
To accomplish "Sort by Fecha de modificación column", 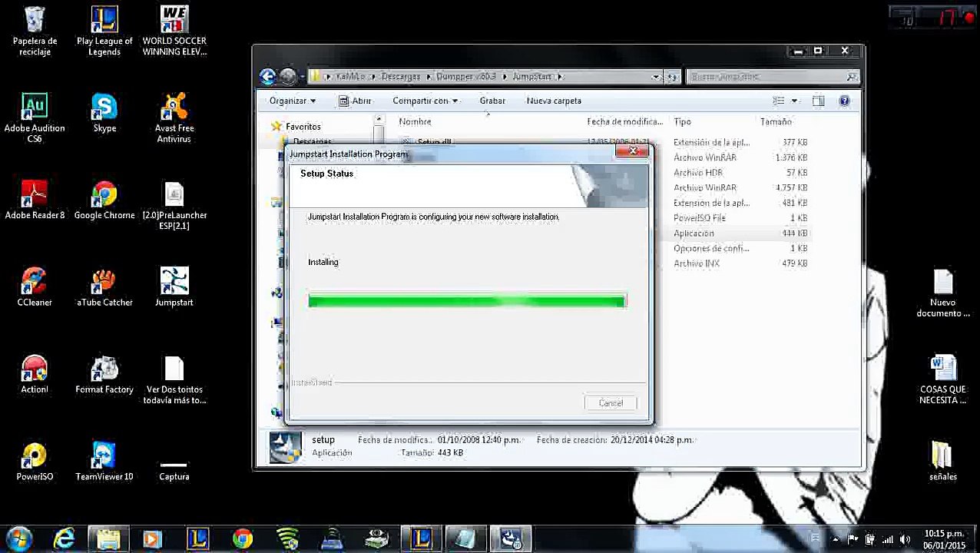I will coord(624,121).
